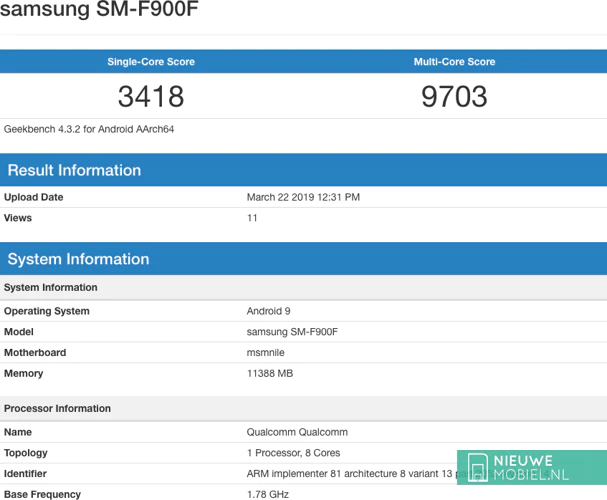Click the Processor Information subheader
Image resolution: width=607 pixels, height=500 pixels.
click(304, 408)
